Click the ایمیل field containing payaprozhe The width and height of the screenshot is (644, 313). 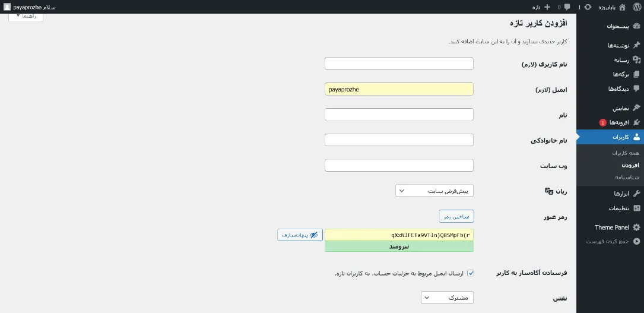tap(399, 89)
